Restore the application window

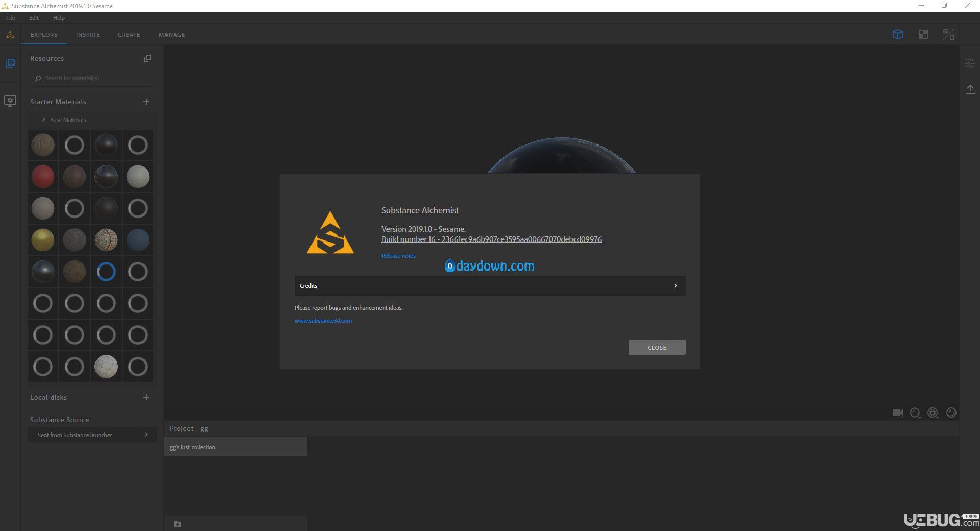tap(944, 6)
